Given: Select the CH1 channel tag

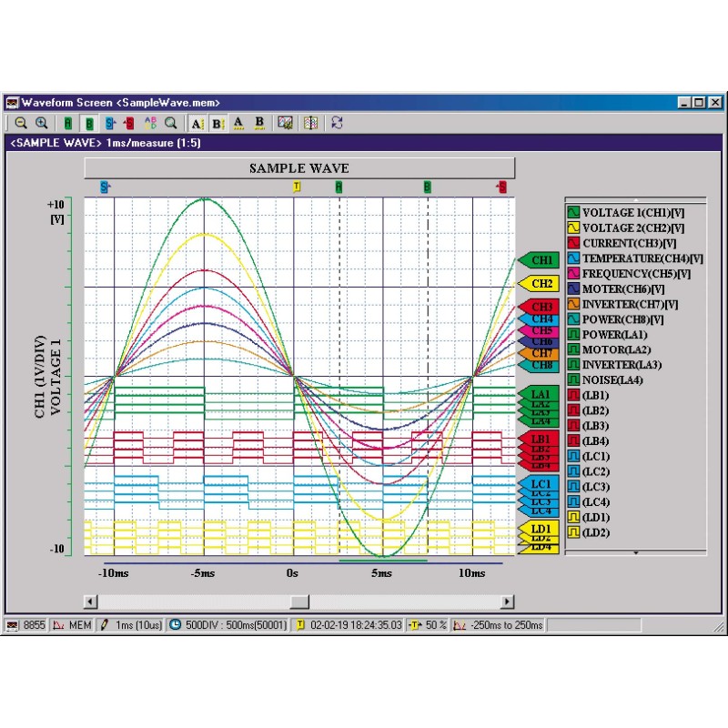Looking at the screenshot, I should pos(542,260).
